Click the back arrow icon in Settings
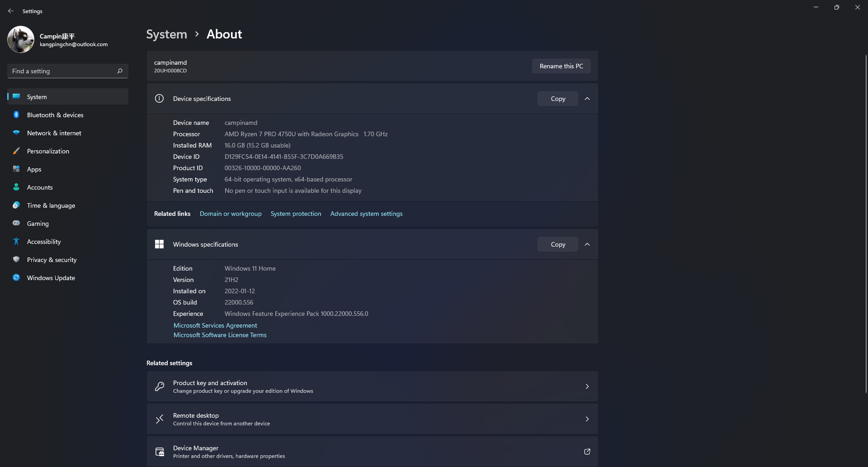Screen dimensions: 868x467 11,11
